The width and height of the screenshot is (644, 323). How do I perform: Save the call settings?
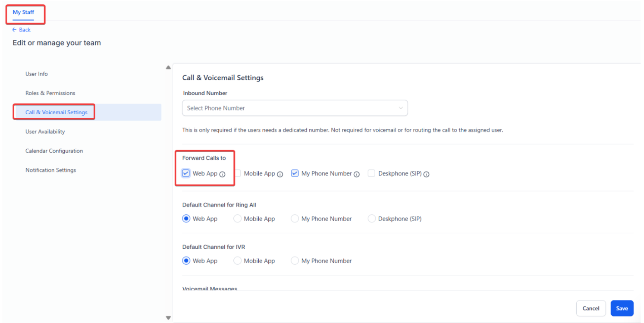622,308
